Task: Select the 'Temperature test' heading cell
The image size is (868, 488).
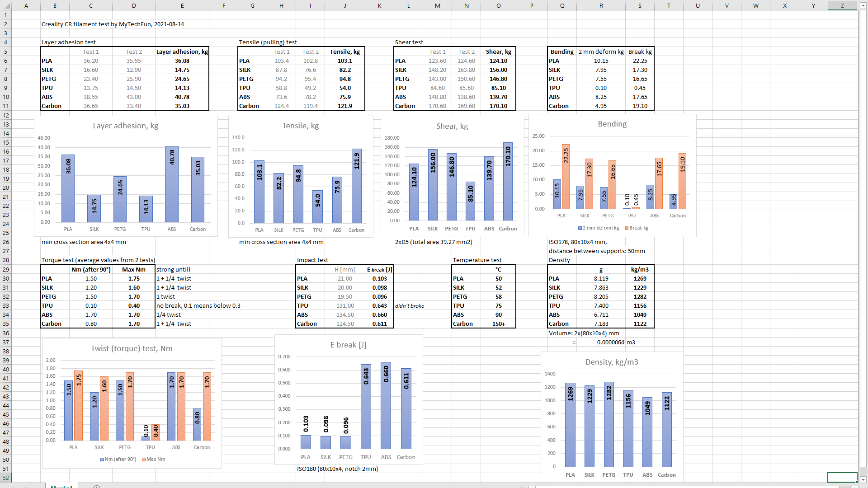Action: (477, 260)
